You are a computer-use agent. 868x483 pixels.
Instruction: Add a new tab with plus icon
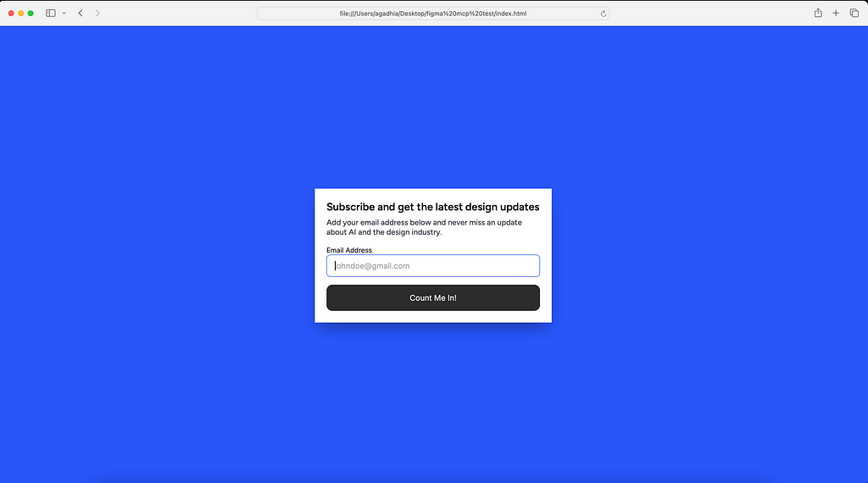(x=836, y=14)
